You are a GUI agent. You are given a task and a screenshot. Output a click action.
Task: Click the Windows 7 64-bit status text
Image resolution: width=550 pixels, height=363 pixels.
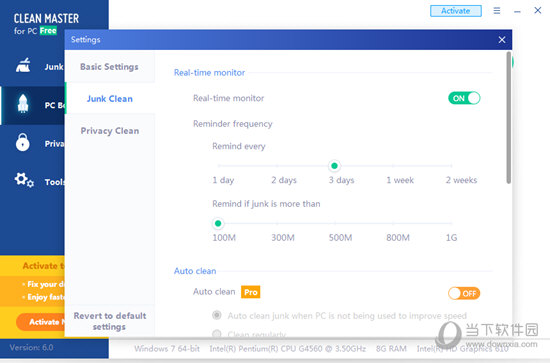(167, 349)
